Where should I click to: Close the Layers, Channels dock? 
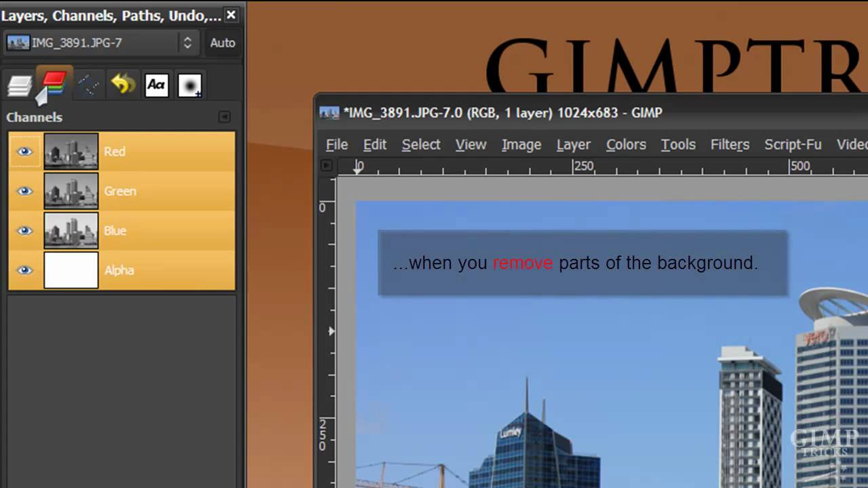pos(231,15)
